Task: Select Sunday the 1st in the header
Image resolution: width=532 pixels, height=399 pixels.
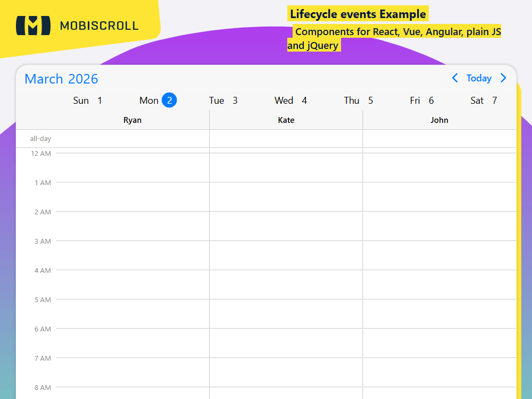Action: click(x=87, y=100)
